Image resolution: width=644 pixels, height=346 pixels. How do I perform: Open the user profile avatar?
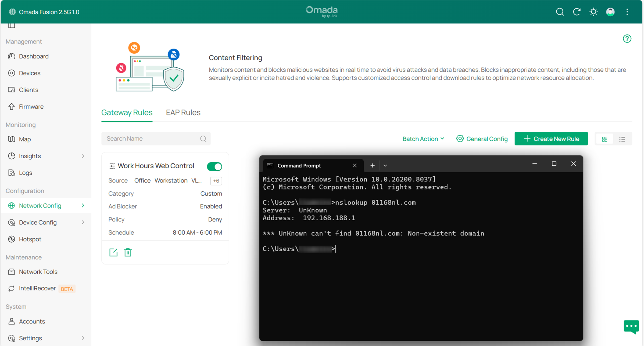coord(610,12)
